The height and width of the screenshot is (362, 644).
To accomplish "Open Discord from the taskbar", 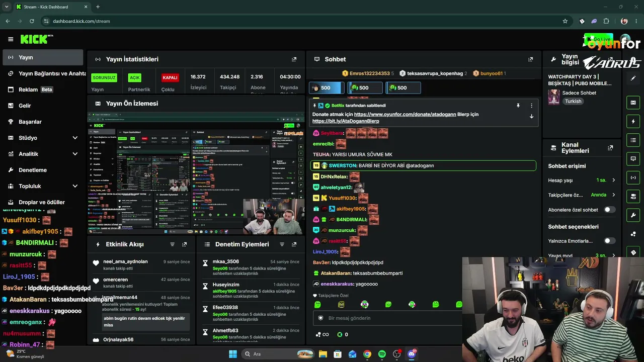I will click(x=412, y=354).
